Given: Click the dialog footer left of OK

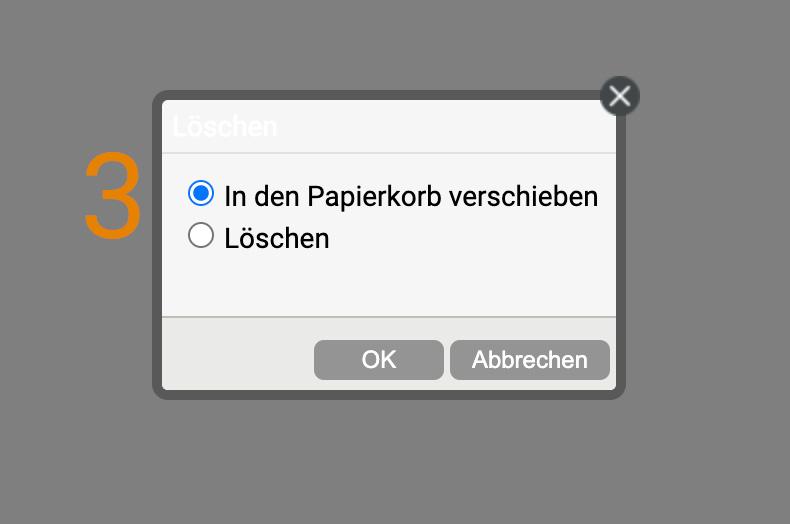Looking at the screenshot, I should click(237, 354).
